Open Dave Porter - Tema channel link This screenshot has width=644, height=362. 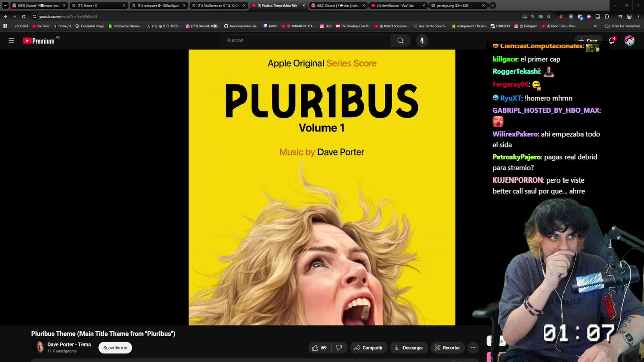pos(69,345)
